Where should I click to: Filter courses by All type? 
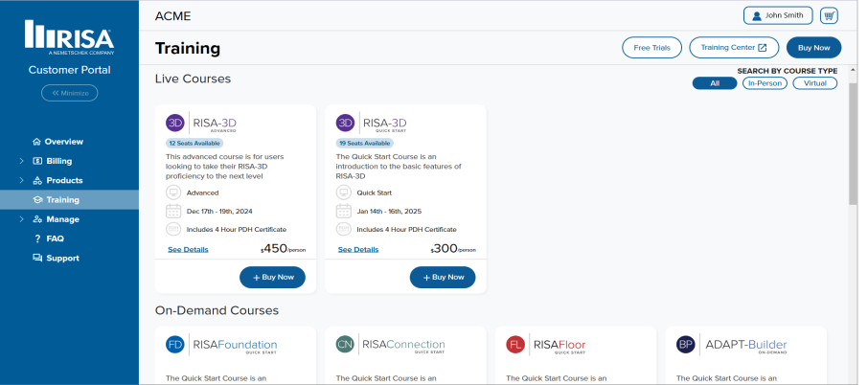715,83
